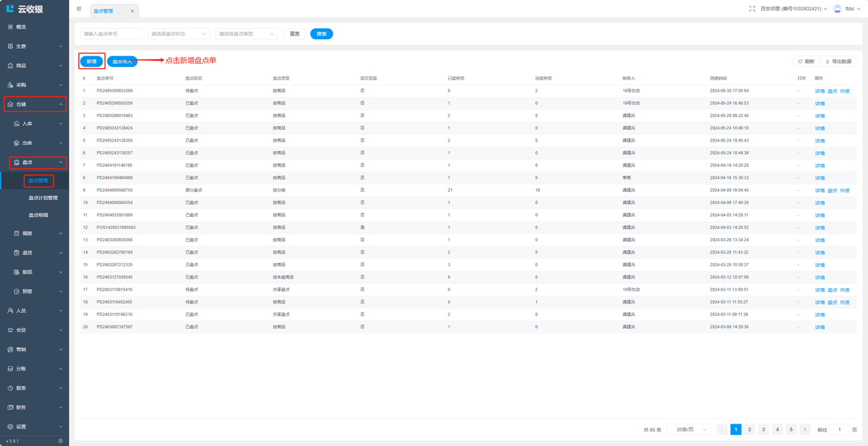This screenshot has width=868, height=446.
Task: Open the 请选择盘点状态 dropdown
Action: [178, 34]
